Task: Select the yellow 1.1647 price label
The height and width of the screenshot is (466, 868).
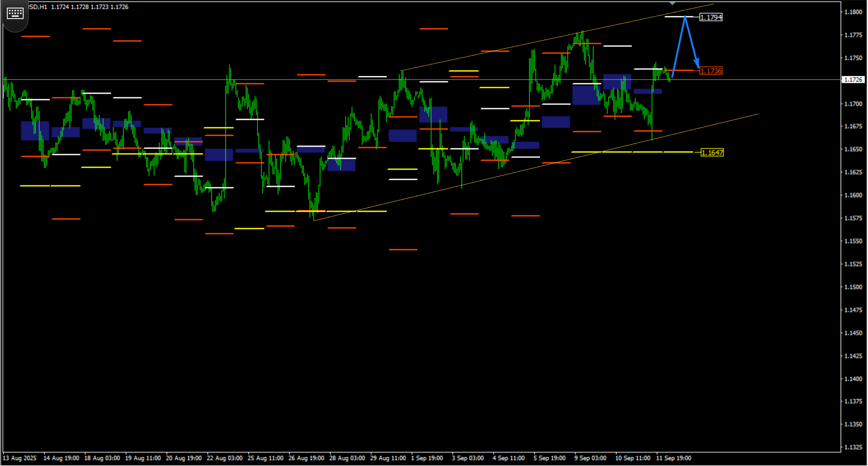Action: (712, 152)
